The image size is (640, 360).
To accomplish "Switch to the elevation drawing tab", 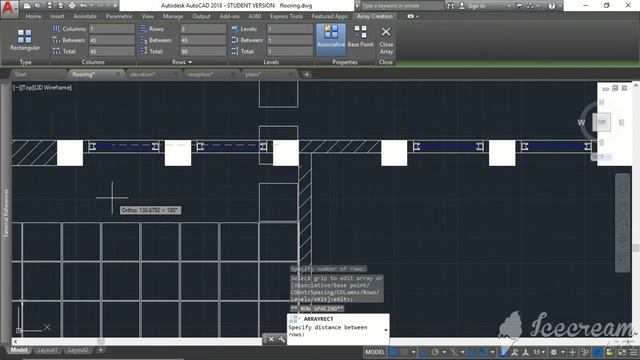I will click(x=142, y=74).
